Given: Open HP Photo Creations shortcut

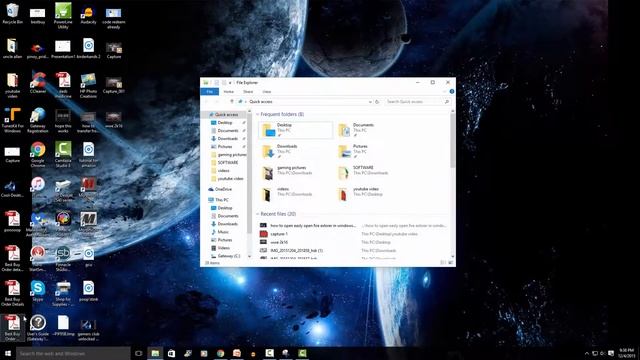Looking at the screenshot, I should (88, 85).
